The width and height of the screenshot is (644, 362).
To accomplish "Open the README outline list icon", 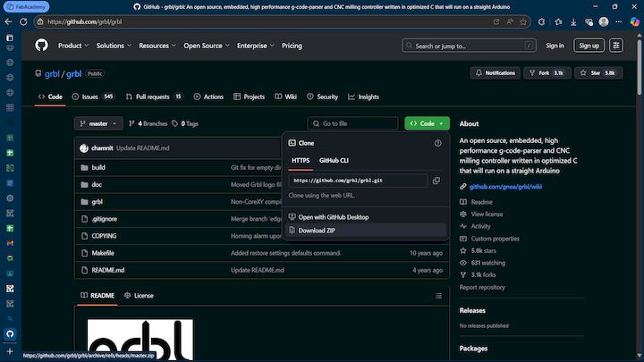I will (438, 296).
